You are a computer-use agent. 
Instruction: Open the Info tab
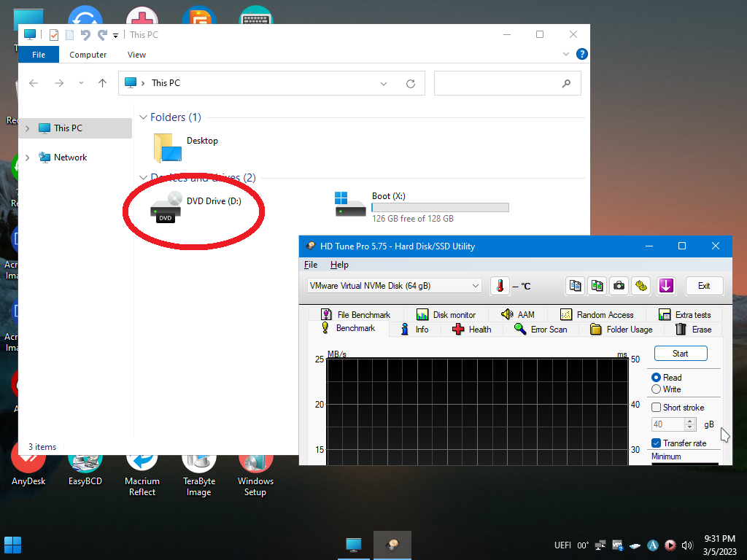click(x=415, y=330)
